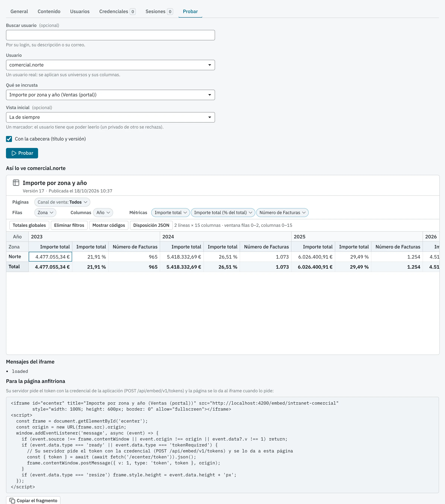Screen dimensions: 445x504
Task: Select the Probar tab
Action: pyautogui.click(x=190, y=12)
